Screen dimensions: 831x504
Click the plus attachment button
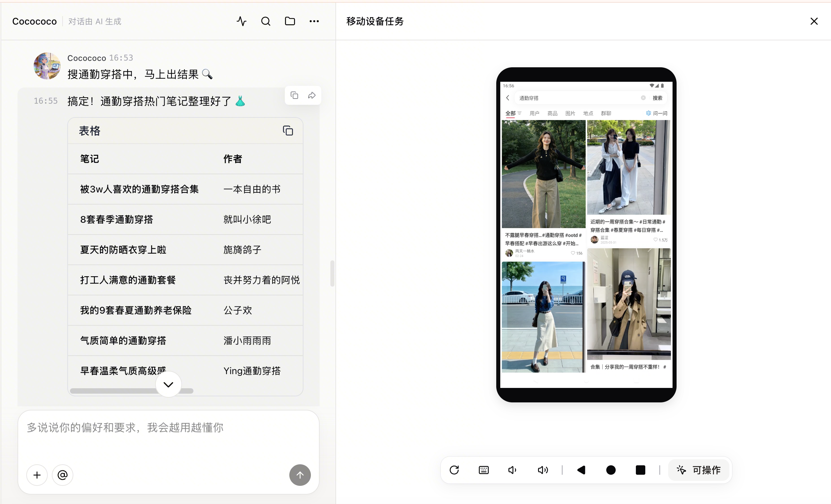tap(37, 475)
